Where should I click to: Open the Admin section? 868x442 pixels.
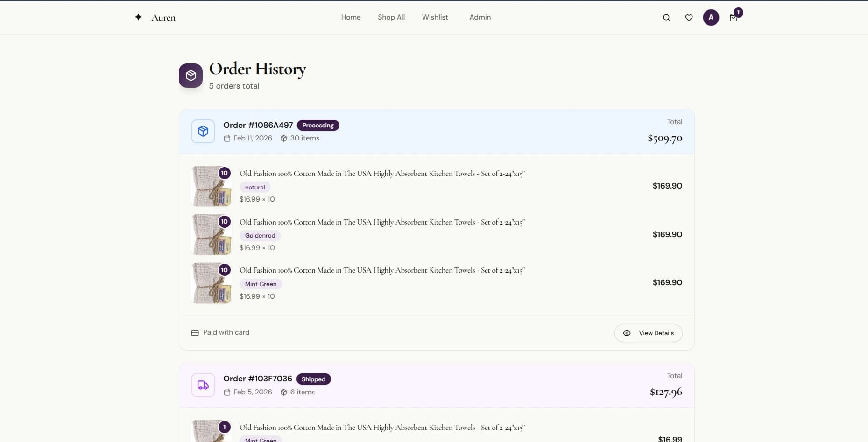coord(480,17)
